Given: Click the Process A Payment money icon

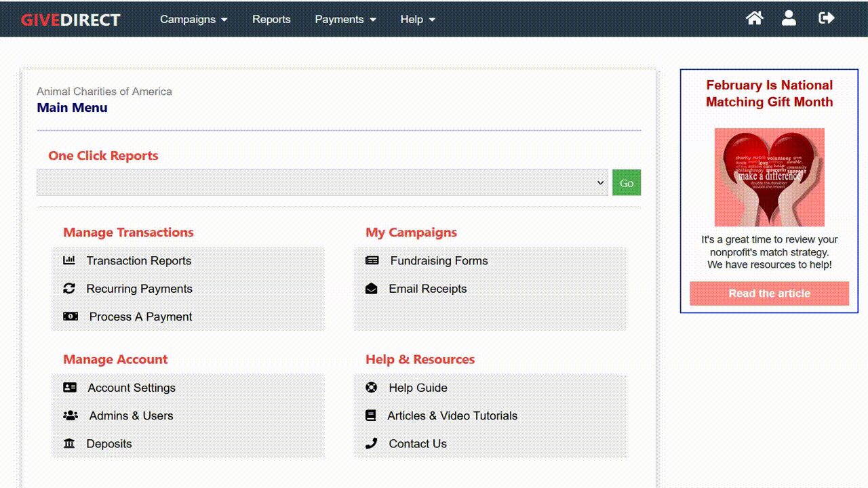Looking at the screenshot, I should [x=71, y=317].
